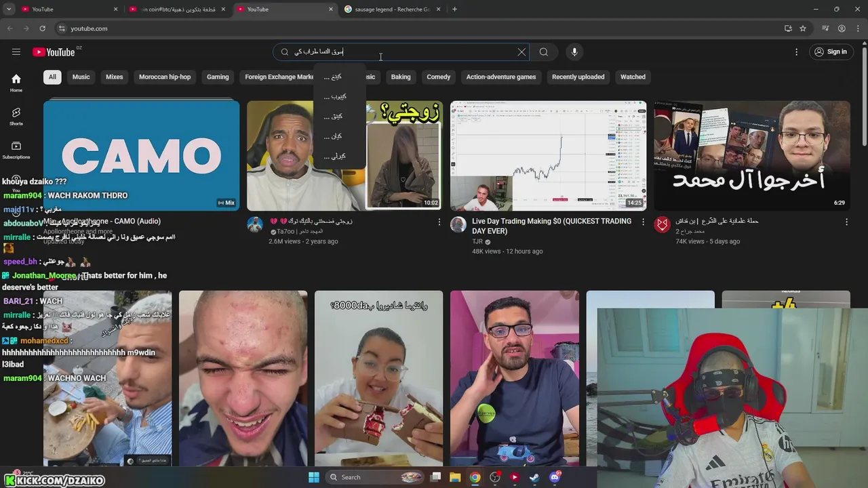Open the TJR channel link

click(477, 241)
